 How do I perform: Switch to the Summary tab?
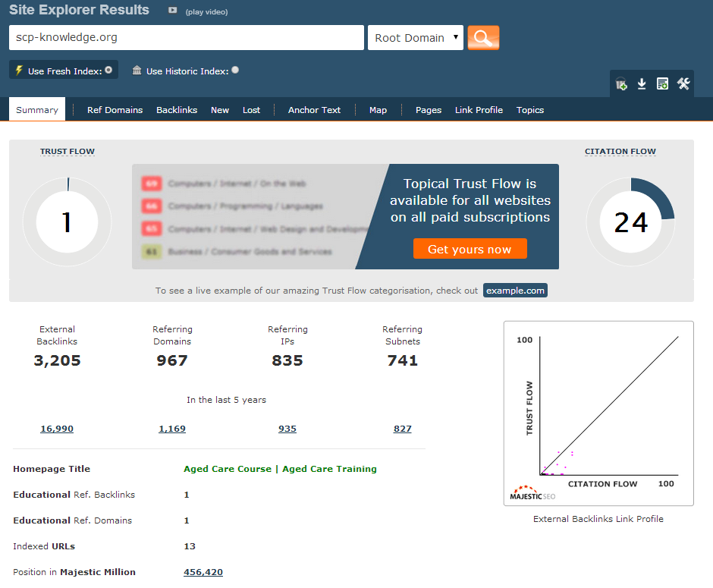(37, 109)
